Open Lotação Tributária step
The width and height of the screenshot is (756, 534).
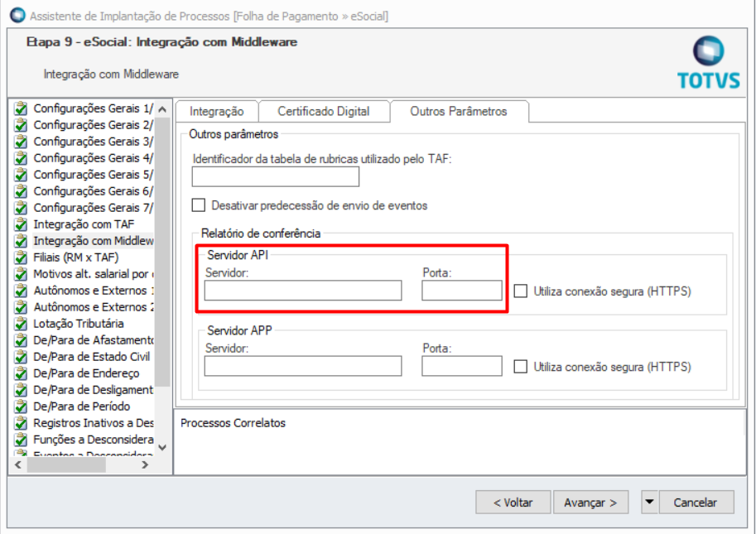point(79,324)
